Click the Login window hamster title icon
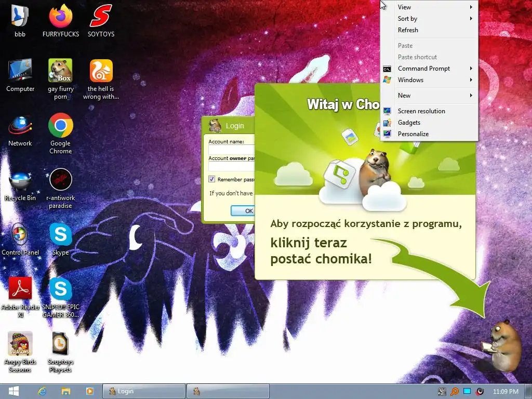 [x=215, y=126]
